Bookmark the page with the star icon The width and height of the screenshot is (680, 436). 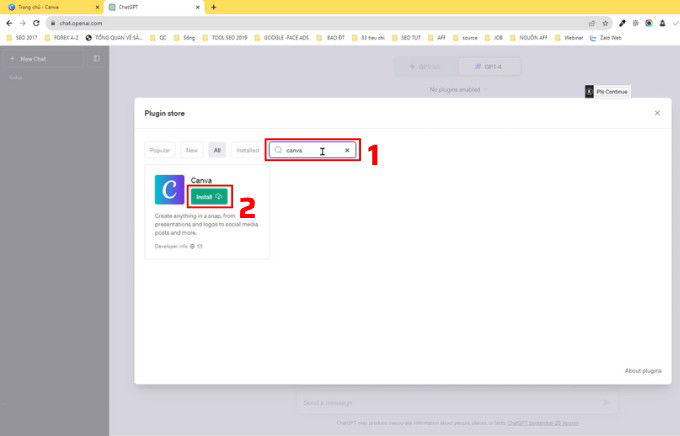click(x=605, y=23)
